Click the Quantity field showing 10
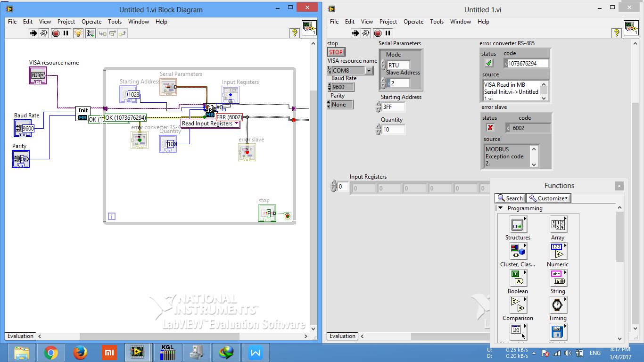This screenshot has width=644, height=362. point(393,129)
